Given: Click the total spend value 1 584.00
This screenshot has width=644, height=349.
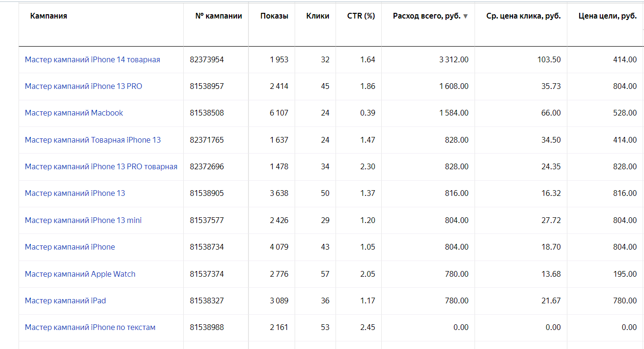Looking at the screenshot, I should [x=454, y=113].
